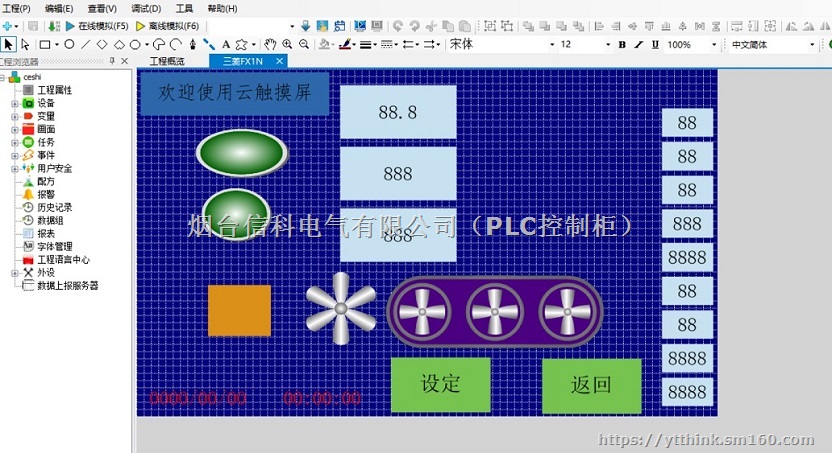Select the orange square on canvas

(x=239, y=310)
